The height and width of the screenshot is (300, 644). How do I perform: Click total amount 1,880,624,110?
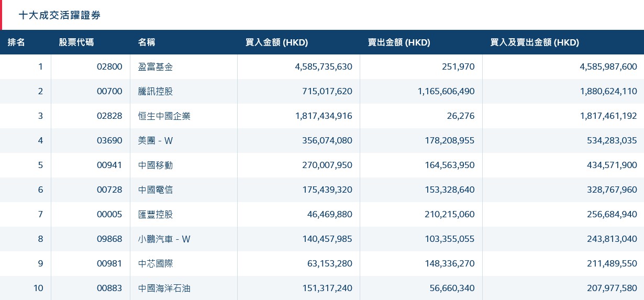point(608,91)
